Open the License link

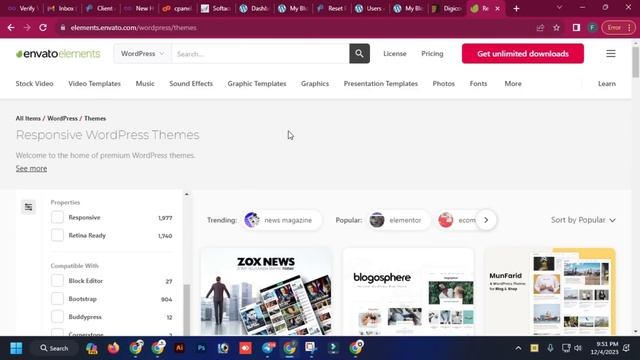[395, 53]
